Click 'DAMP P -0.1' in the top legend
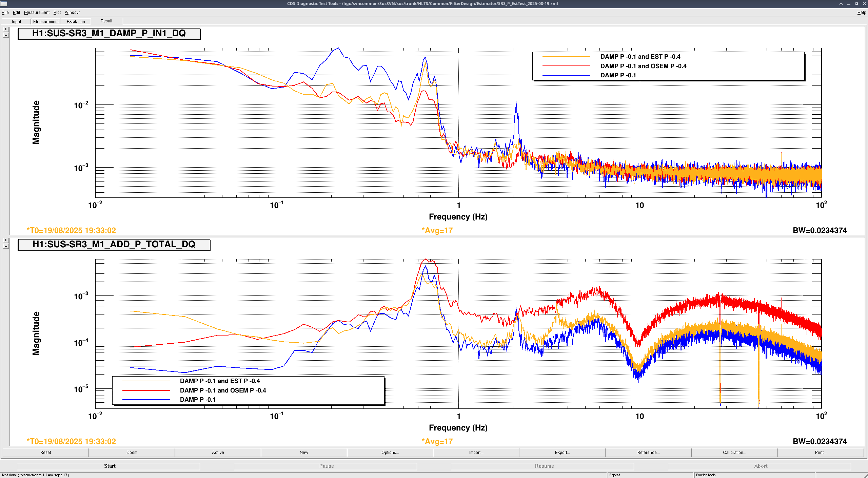 pos(618,75)
